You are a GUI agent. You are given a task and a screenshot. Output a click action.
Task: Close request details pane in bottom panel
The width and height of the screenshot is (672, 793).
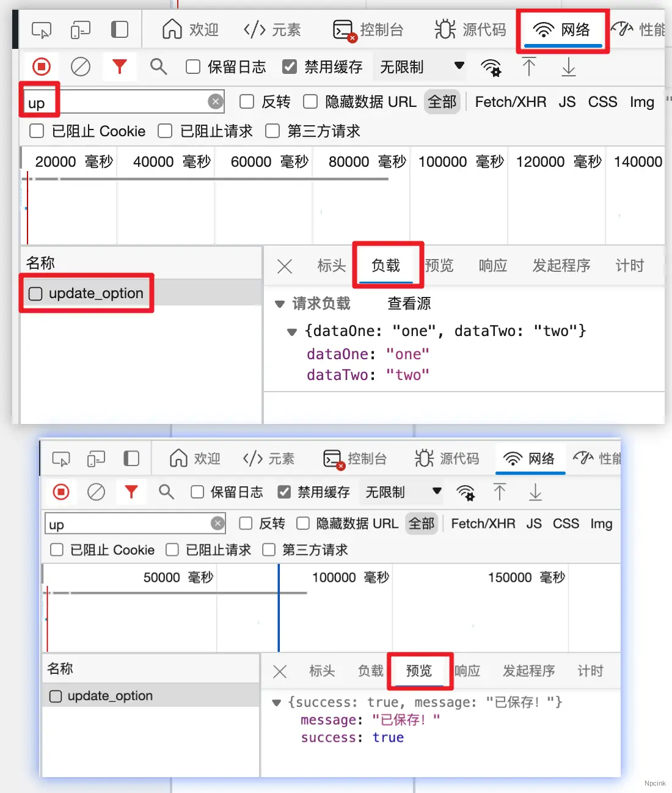[x=280, y=671]
